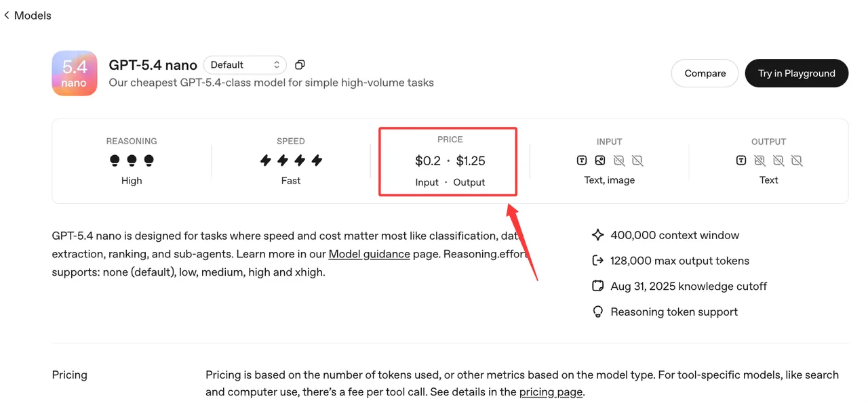Click the knowledge cutoff calendar icon
This screenshot has height=403, width=868.
[x=597, y=286]
